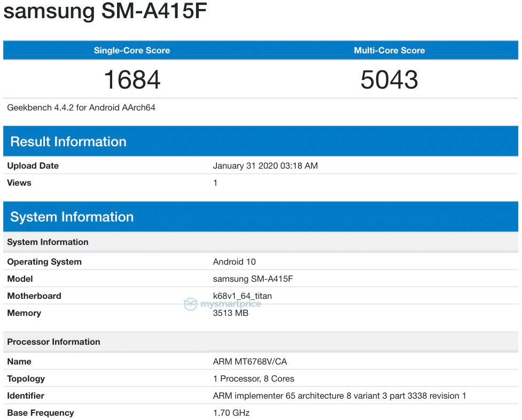522x420 pixels.
Task: Select the multi-core score value 5043
Action: pyautogui.click(x=389, y=80)
